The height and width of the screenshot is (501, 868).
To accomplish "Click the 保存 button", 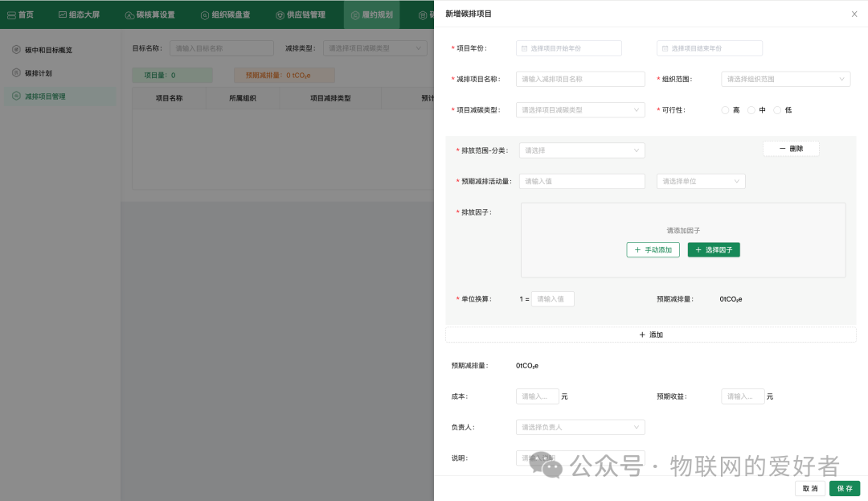I will pyautogui.click(x=844, y=488).
